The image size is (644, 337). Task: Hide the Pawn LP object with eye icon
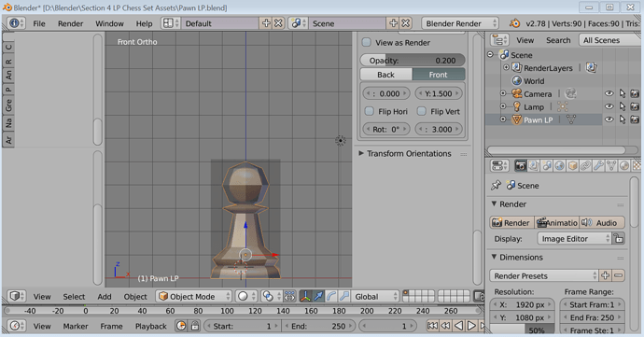(609, 119)
